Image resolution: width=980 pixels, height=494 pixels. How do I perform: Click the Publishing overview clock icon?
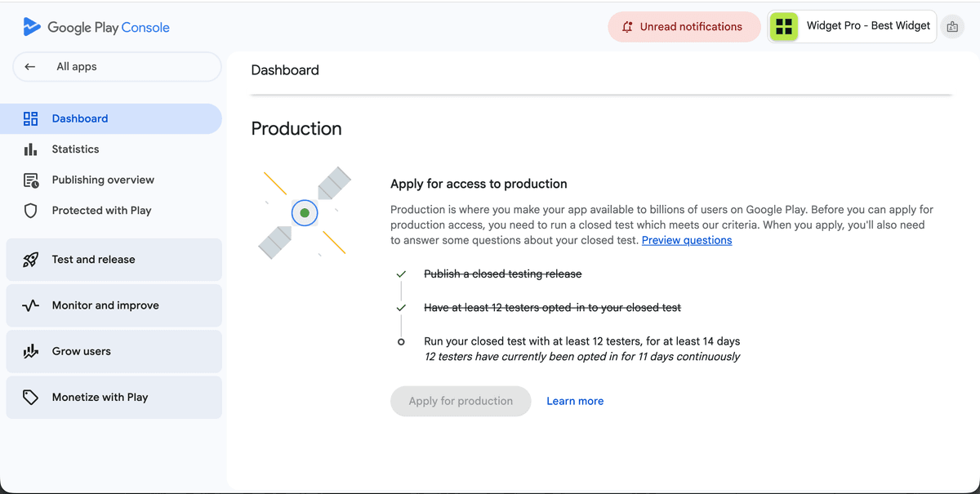[31, 180]
